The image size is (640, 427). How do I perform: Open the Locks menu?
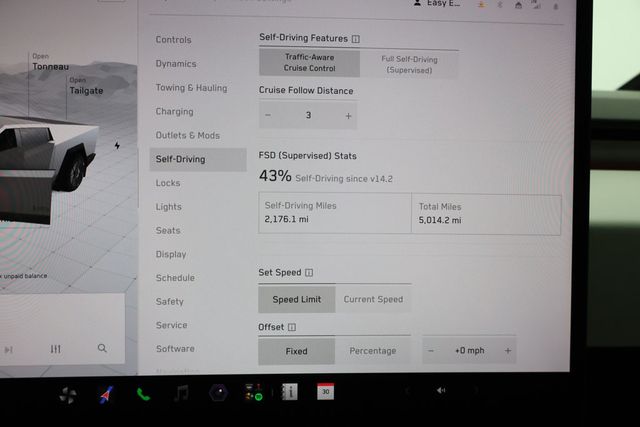[x=168, y=183]
